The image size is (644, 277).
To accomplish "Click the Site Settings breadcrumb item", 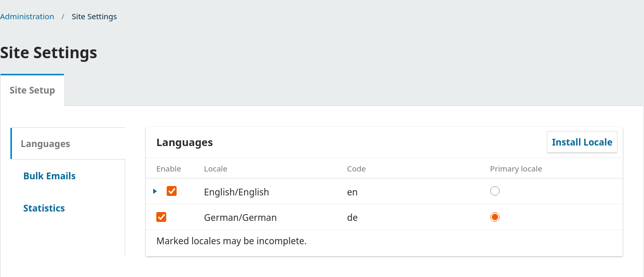I will (94, 17).
